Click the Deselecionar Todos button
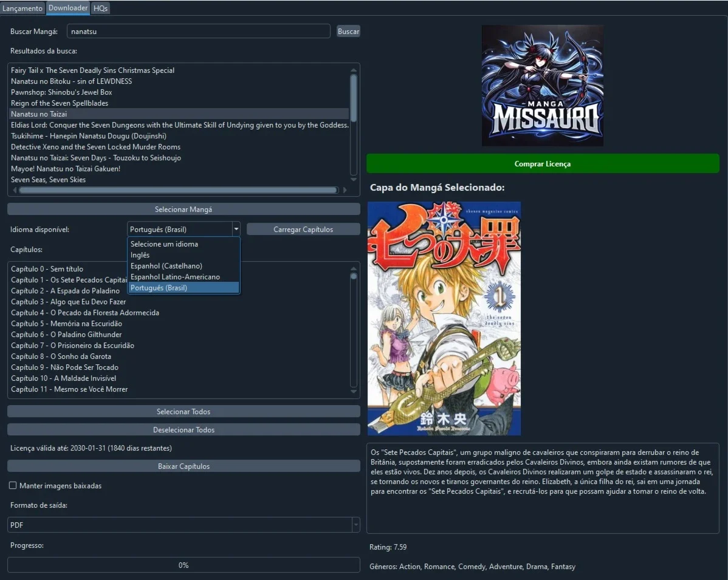Viewport: 728px width, 580px height. [x=184, y=429]
